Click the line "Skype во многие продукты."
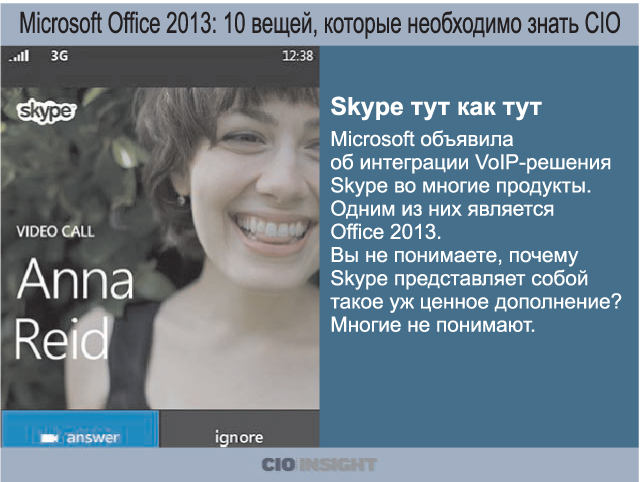 click(x=461, y=186)
